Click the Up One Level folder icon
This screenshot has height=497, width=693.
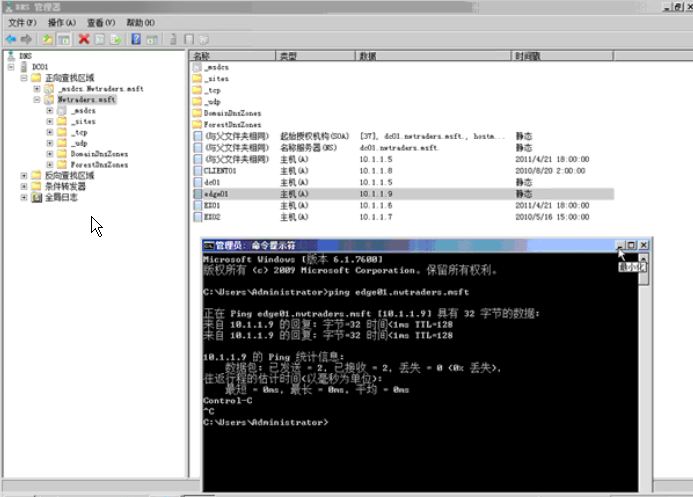pyautogui.click(x=47, y=39)
